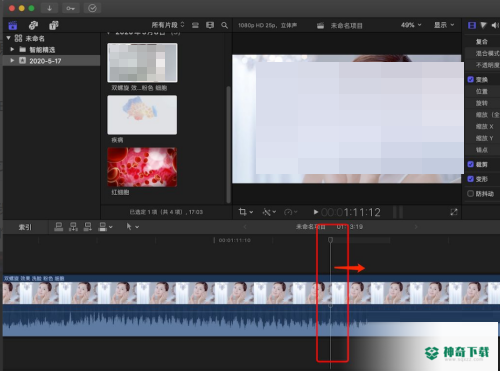The image size is (500, 371).
Task: Insert selected clip into the storyline
Action: tap(73, 227)
